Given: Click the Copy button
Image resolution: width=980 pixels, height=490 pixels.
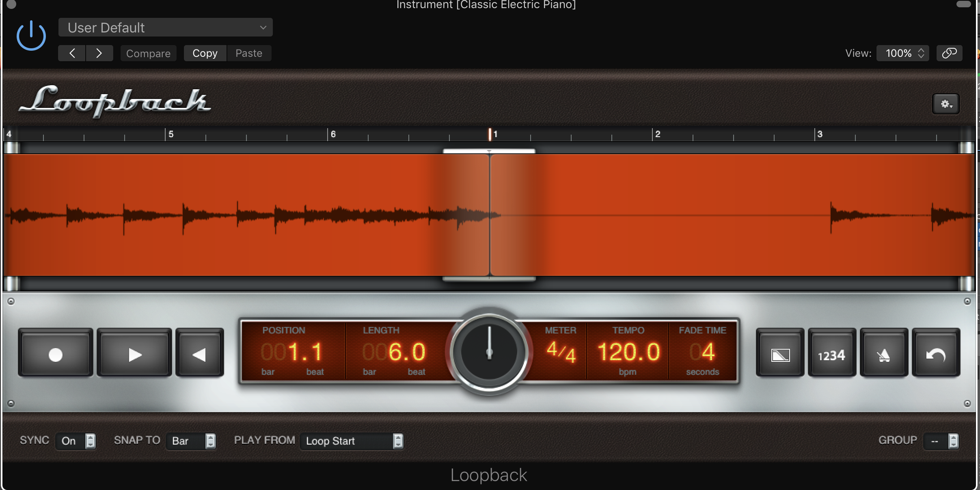Looking at the screenshot, I should (205, 53).
